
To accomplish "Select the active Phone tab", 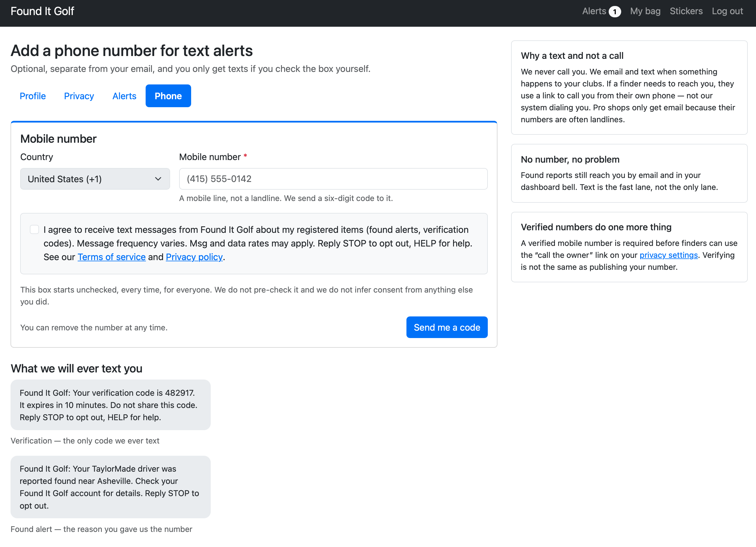I will click(168, 96).
